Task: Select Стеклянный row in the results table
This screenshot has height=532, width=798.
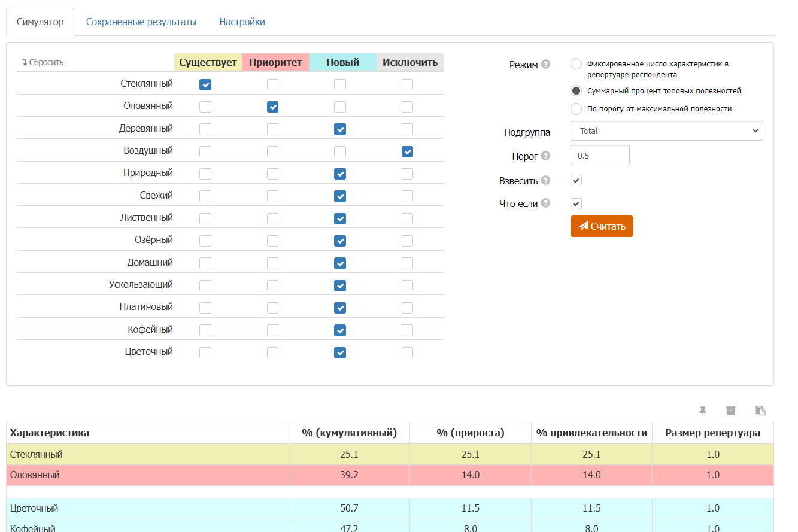Action: point(390,455)
